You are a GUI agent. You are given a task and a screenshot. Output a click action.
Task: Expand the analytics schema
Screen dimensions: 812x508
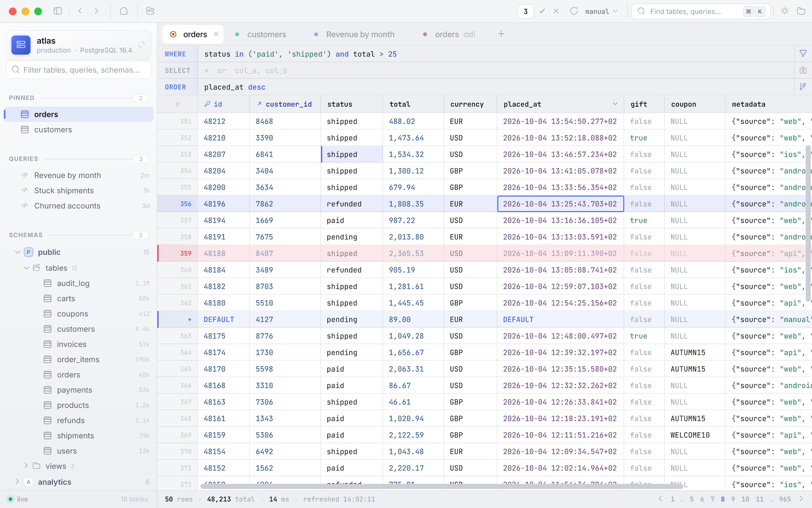[17, 481]
